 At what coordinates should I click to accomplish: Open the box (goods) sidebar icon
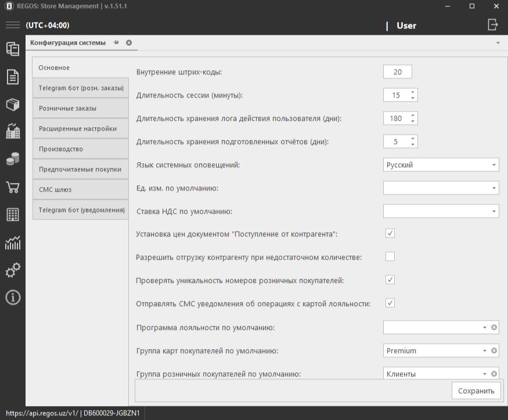pyautogui.click(x=13, y=104)
